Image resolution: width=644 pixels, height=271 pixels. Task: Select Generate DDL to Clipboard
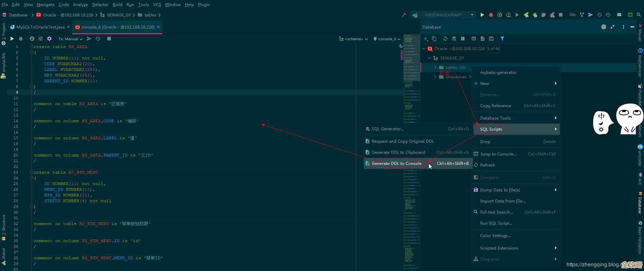click(x=398, y=152)
